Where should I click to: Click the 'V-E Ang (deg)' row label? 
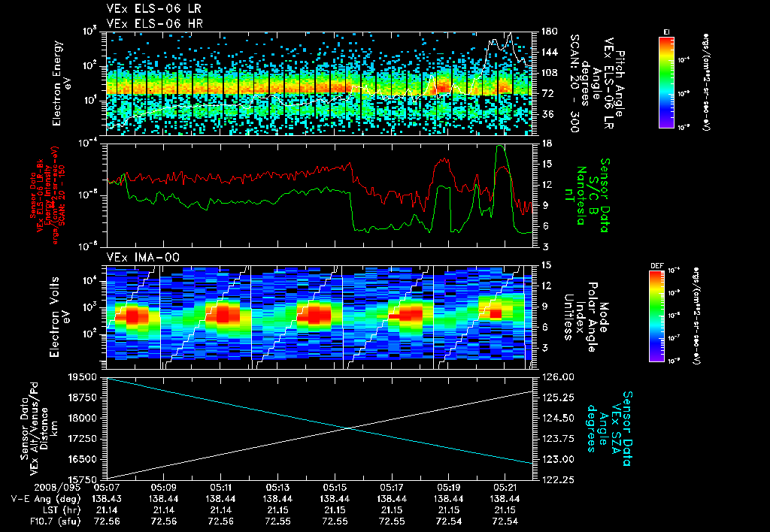(46, 499)
